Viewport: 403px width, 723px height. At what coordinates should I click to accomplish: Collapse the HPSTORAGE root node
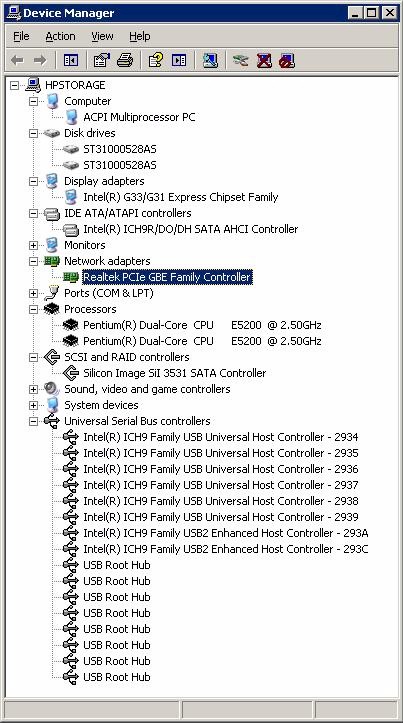point(14,85)
